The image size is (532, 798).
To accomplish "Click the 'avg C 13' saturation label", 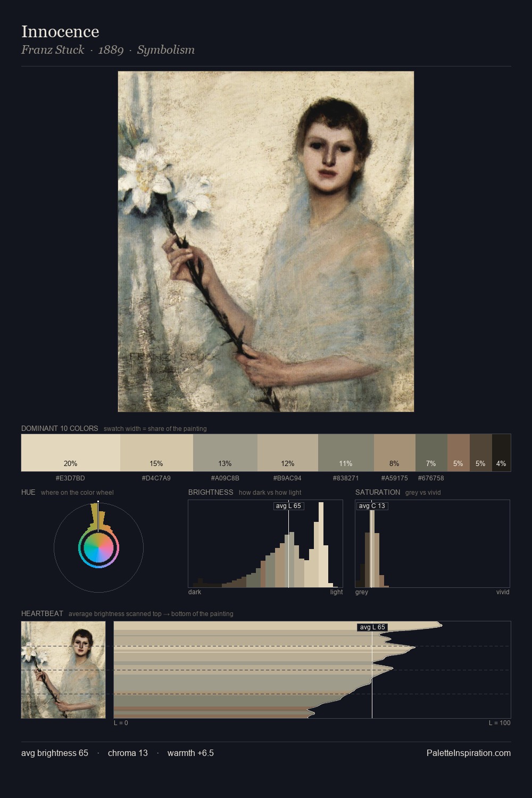I will (x=372, y=506).
